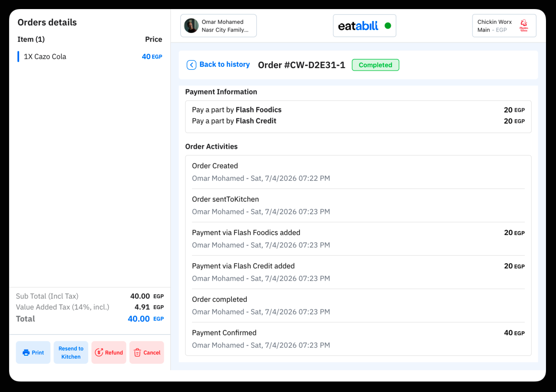This screenshot has height=392, width=556.
Task: Open the Omar Mohamed user card
Action: point(219,26)
